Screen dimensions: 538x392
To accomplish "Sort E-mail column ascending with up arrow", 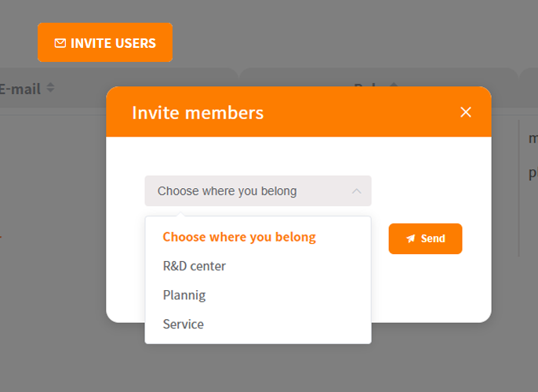I will pos(50,85).
